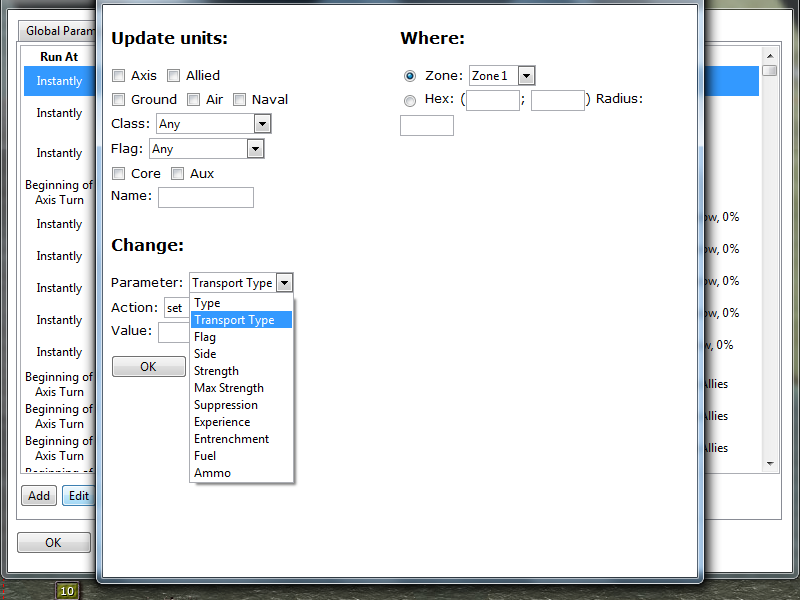The height and width of the screenshot is (600, 800).
Task: Pick Suppression in the parameter list
Action: click(225, 405)
